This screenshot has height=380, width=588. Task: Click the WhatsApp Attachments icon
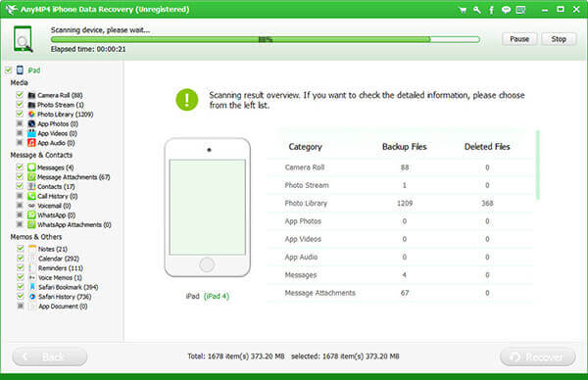31,224
